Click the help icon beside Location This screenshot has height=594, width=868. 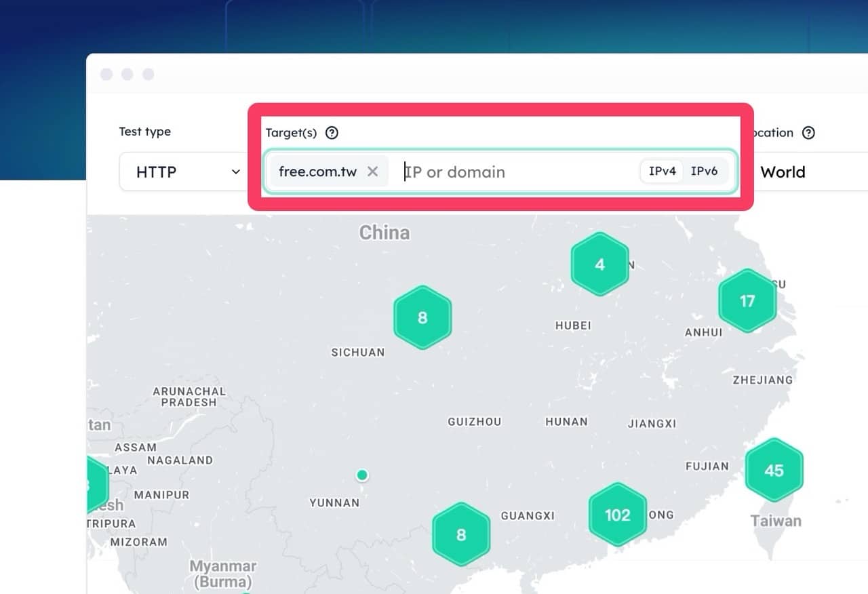(808, 133)
